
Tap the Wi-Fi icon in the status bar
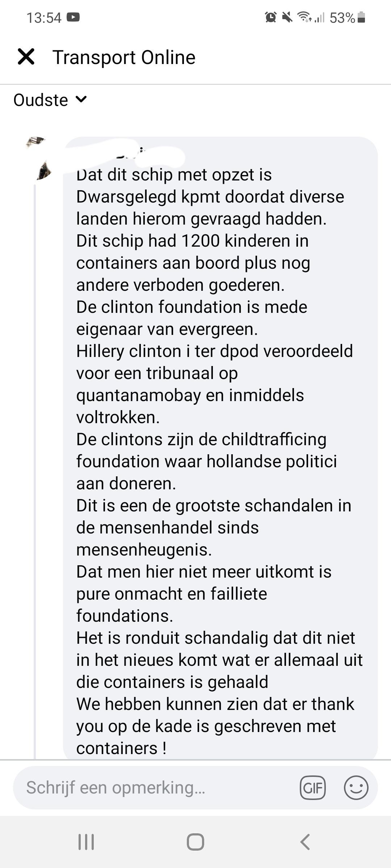[304, 16]
